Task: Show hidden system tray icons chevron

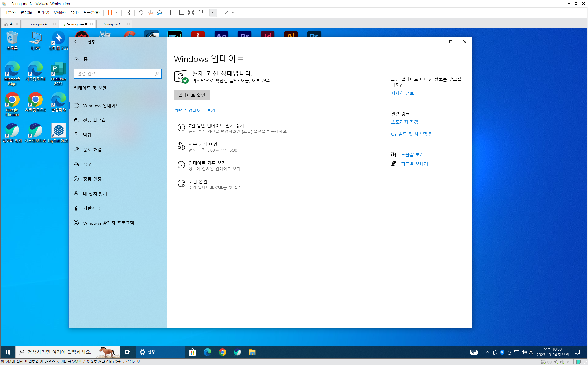Action: click(487, 352)
